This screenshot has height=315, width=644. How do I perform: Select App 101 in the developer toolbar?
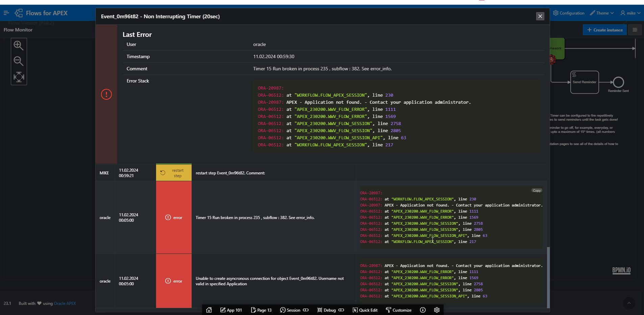231,310
